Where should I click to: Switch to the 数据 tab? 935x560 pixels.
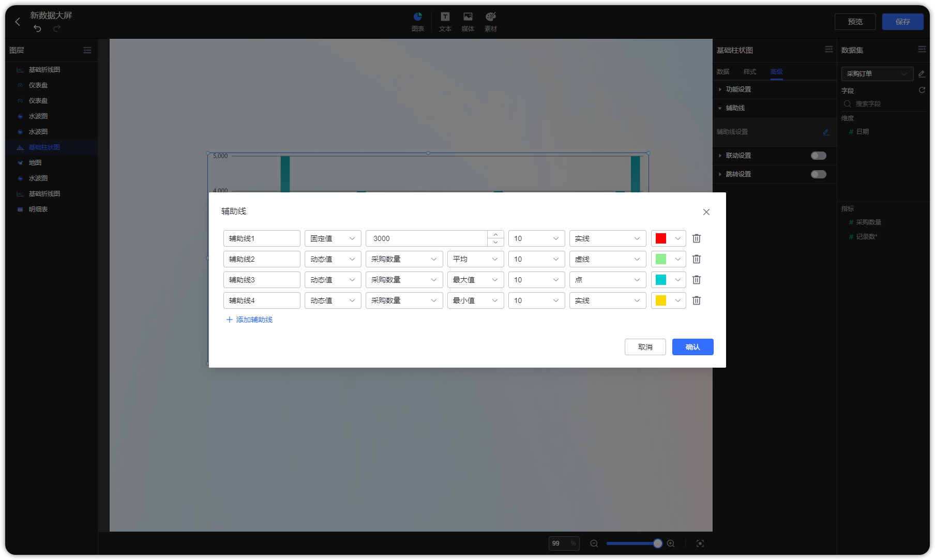click(723, 72)
